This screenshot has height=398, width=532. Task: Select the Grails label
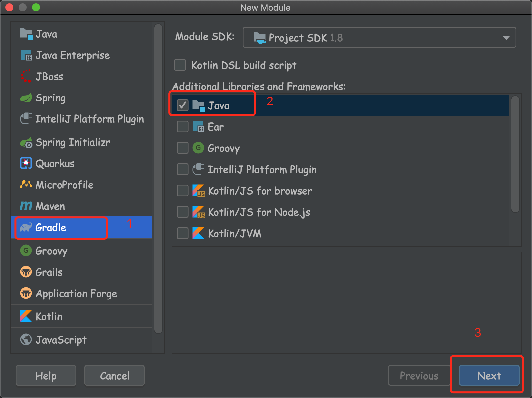click(49, 272)
